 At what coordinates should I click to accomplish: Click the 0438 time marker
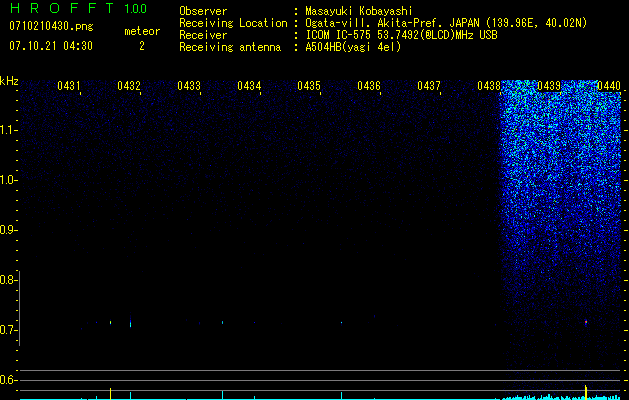(489, 85)
